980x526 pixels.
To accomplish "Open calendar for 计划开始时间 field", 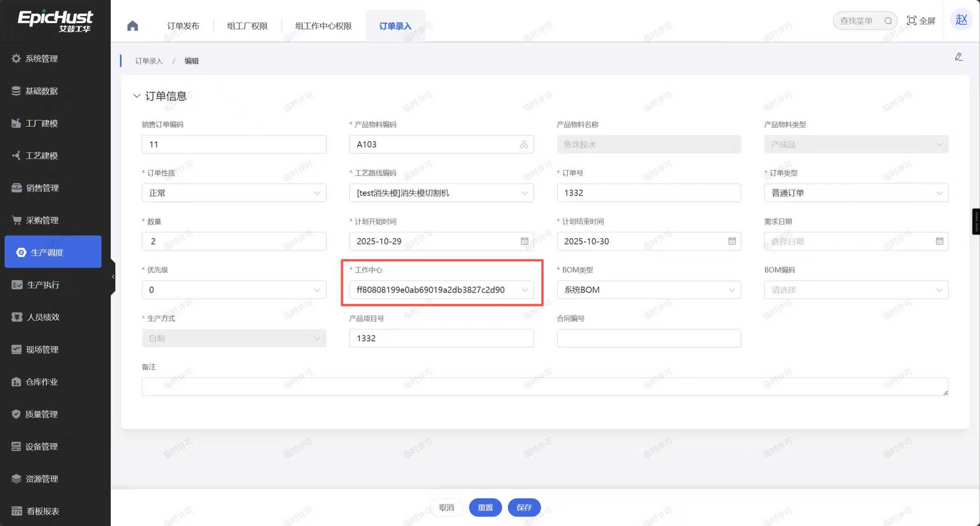I will (524, 241).
